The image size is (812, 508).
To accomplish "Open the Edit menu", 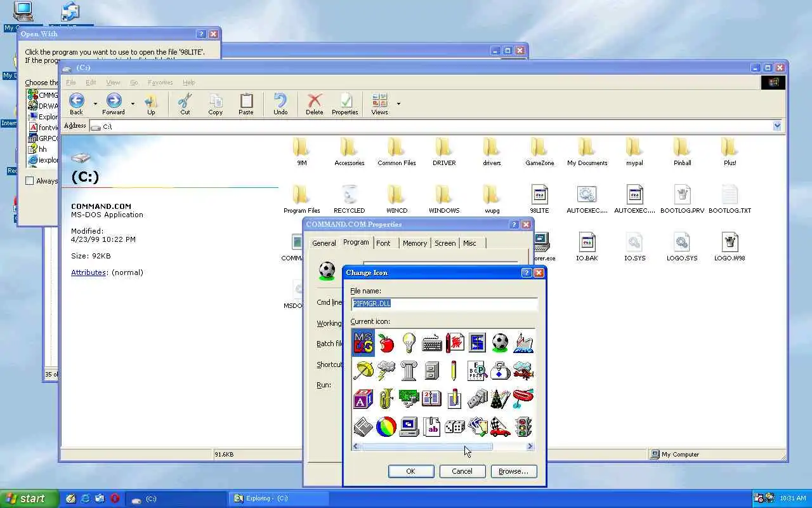I will pos(91,83).
